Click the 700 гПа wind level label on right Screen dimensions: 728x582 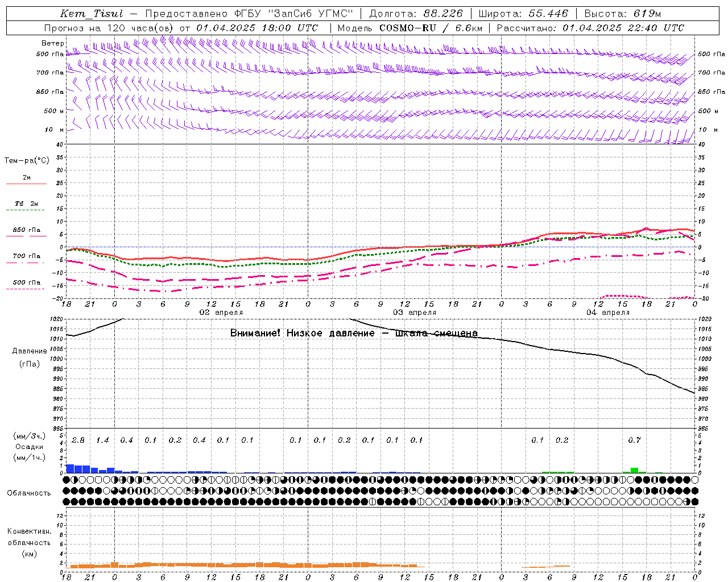(x=712, y=73)
